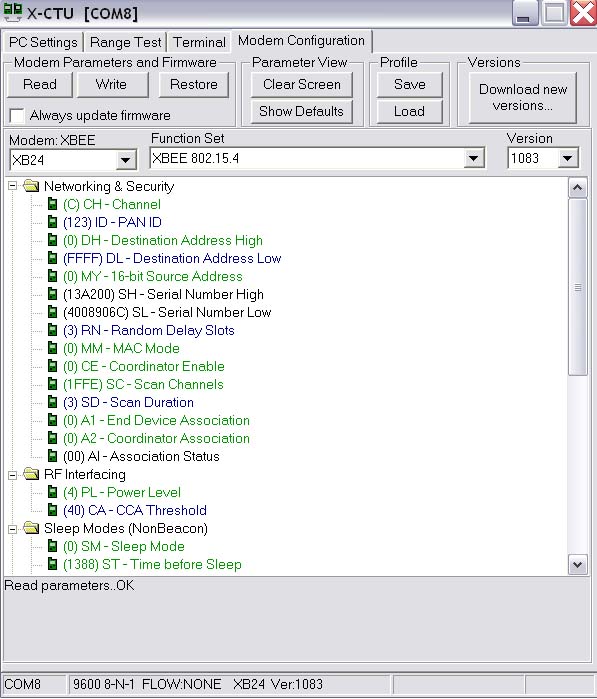Click the Clear Screen button

[302, 84]
